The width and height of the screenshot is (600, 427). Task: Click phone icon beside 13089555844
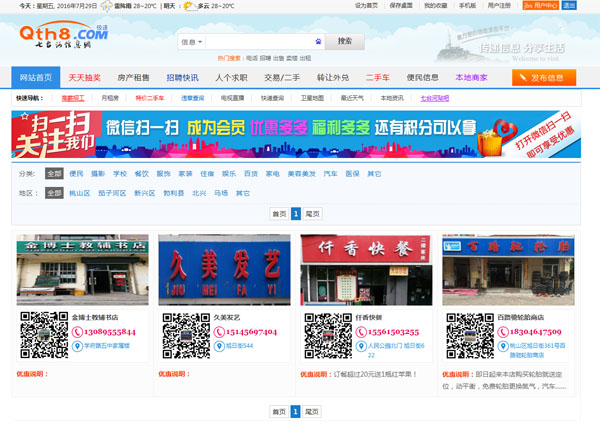click(x=77, y=330)
